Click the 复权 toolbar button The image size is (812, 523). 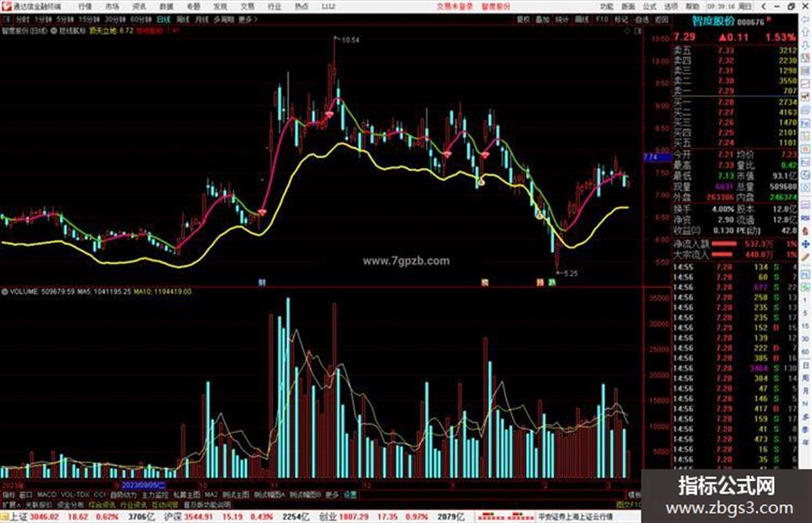pos(523,19)
